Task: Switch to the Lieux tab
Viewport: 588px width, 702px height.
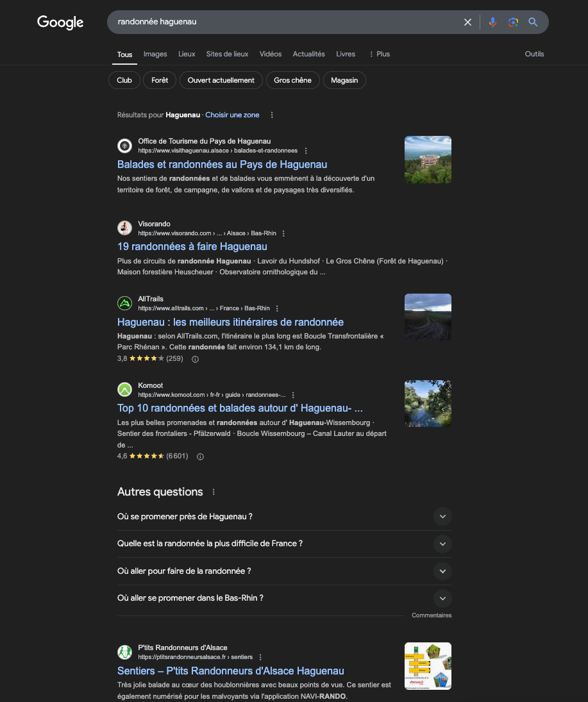Action: click(x=187, y=54)
